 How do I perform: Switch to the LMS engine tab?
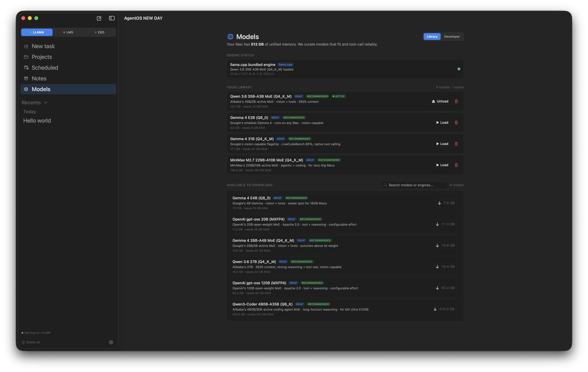(68, 32)
